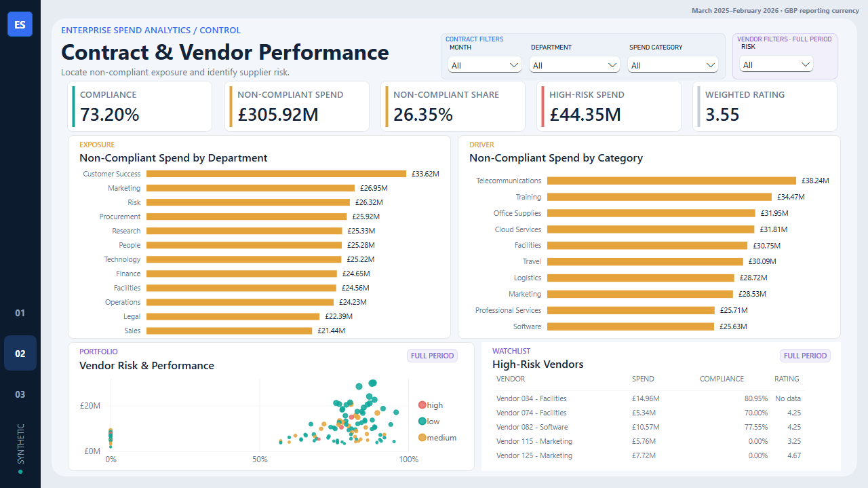Click the Finance department bar

pyautogui.click(x=241, y=274)
